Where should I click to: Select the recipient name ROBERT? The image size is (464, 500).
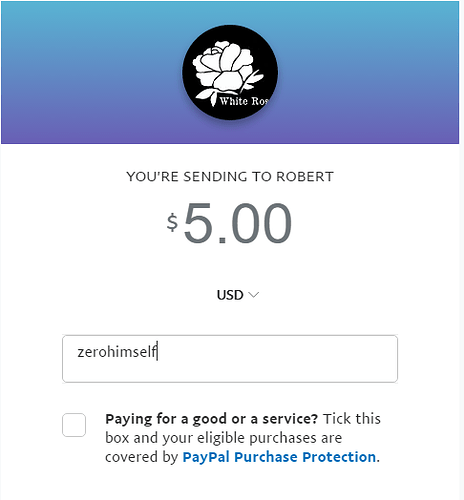(x=305, y=177)
